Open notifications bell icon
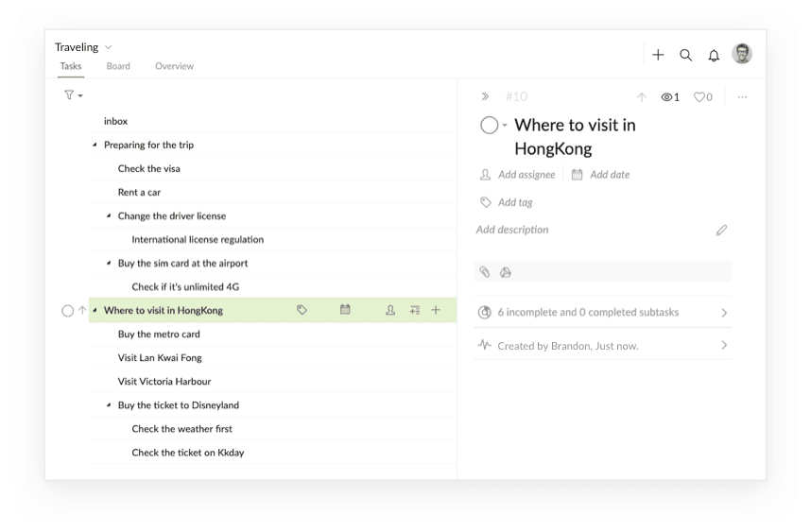 tap(714, 56)
